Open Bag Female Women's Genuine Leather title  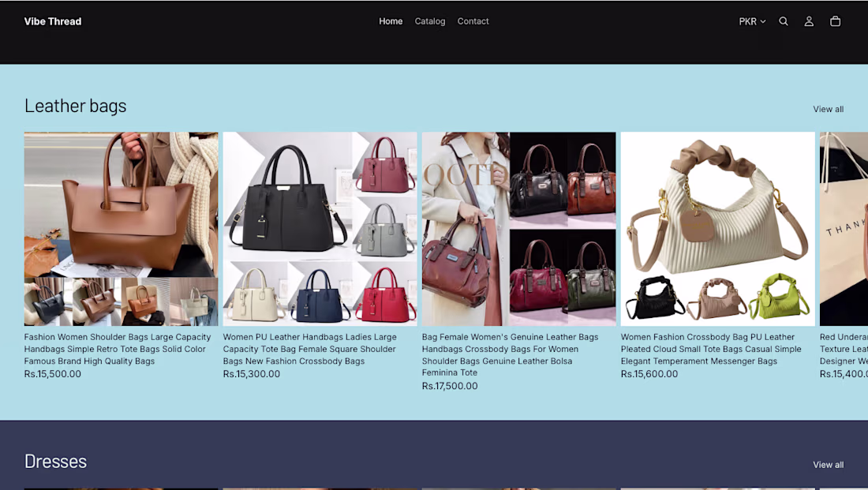pyautogui.click(x=510, y=355)
